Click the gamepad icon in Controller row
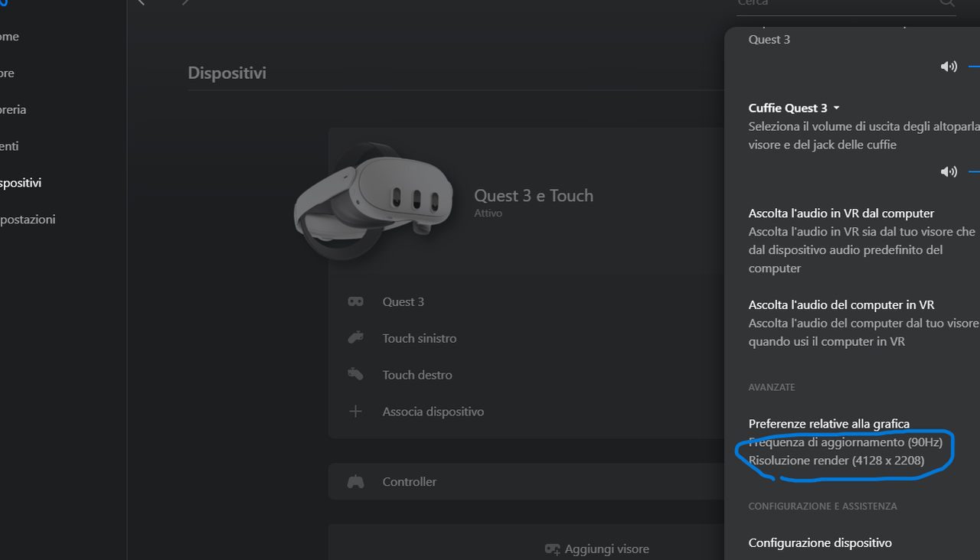The width and height of the screenshot is (980, 560). 355,482
